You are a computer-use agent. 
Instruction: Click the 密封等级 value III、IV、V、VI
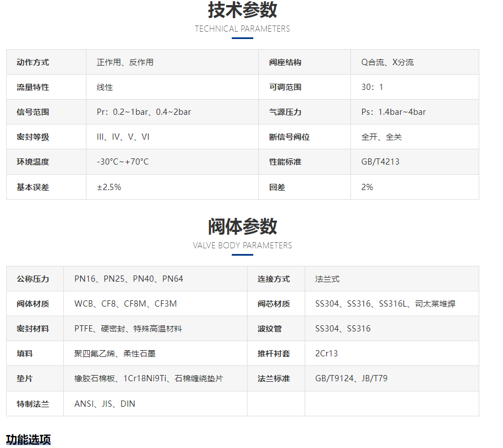click(x=123, y=137)
